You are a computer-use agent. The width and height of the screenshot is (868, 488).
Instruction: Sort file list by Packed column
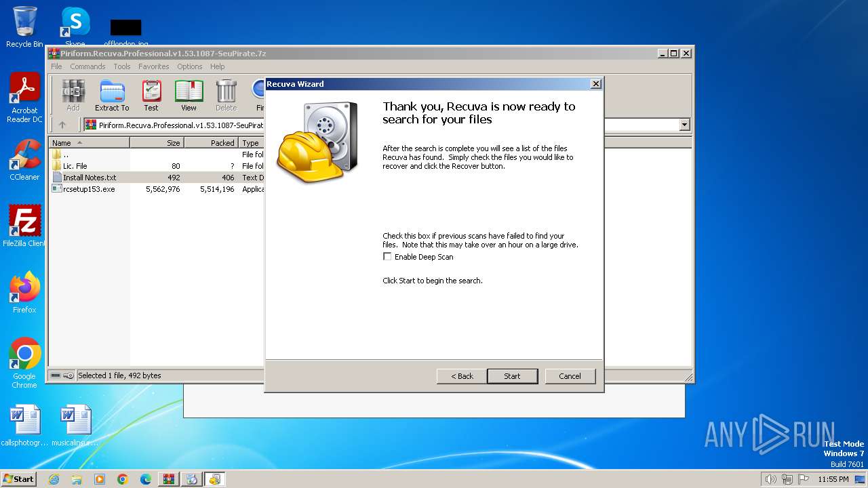[x=211, y=143]
